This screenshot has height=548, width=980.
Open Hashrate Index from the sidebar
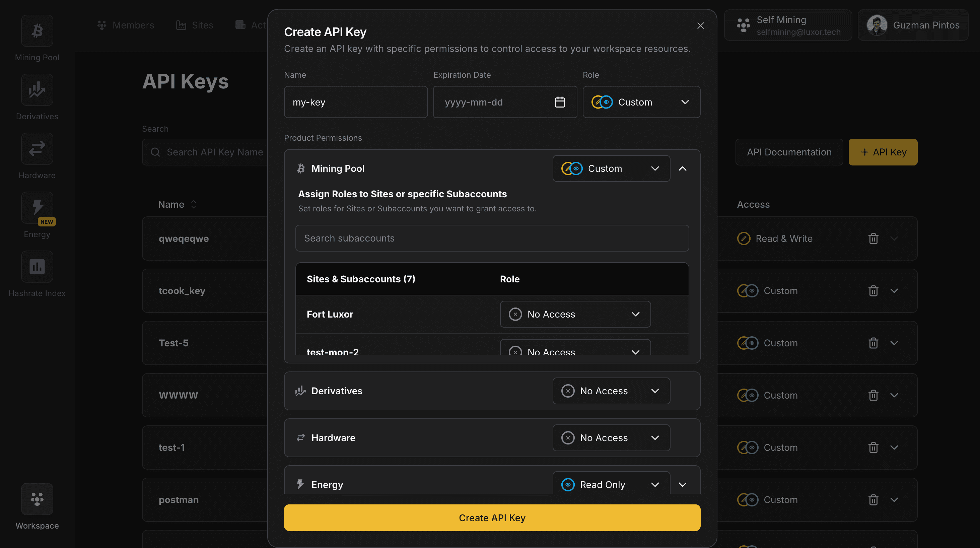37,267
